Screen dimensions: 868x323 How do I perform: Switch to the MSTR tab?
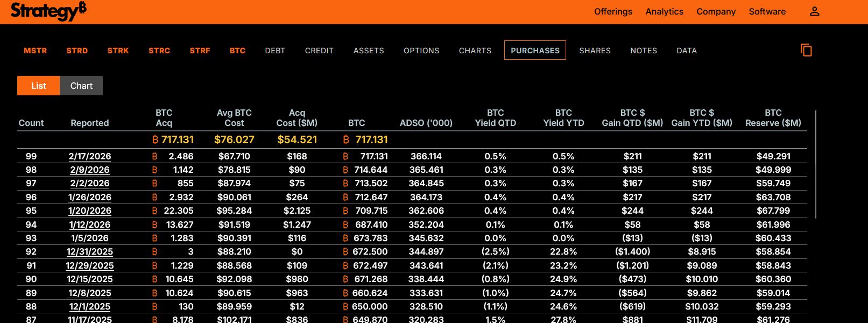click(36, 51)
